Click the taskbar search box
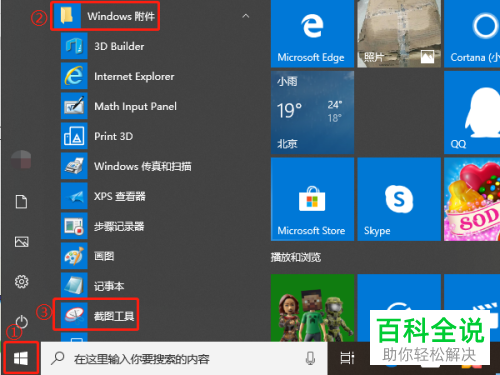This screenshot has height=375, width=500. click(184, 359)
